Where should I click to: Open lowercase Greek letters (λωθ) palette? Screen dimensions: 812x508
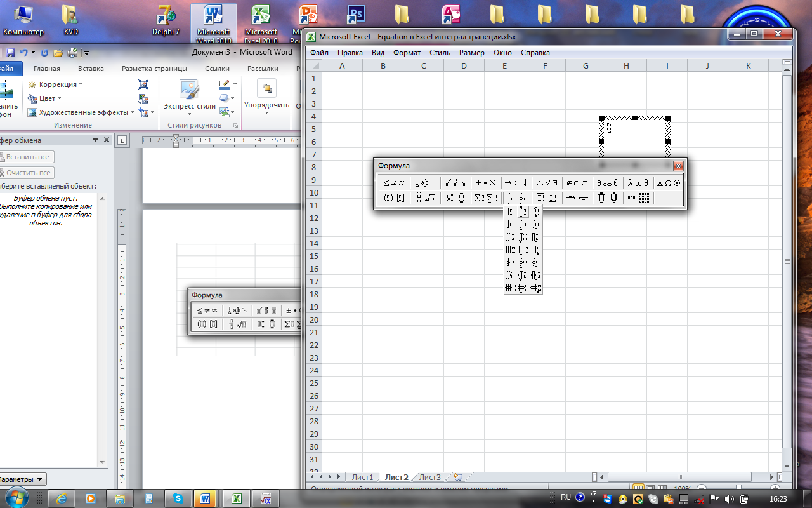click(638, 183)
